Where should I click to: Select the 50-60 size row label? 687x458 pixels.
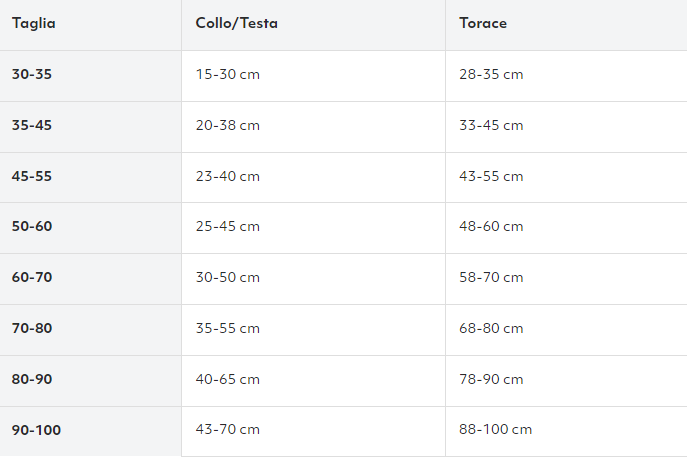click(32, 226)
